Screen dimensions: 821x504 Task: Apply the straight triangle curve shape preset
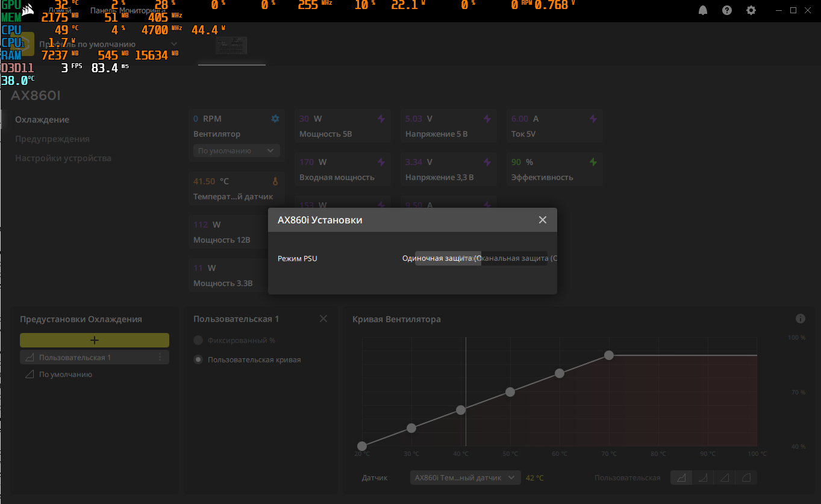click(x=725, y=478)
